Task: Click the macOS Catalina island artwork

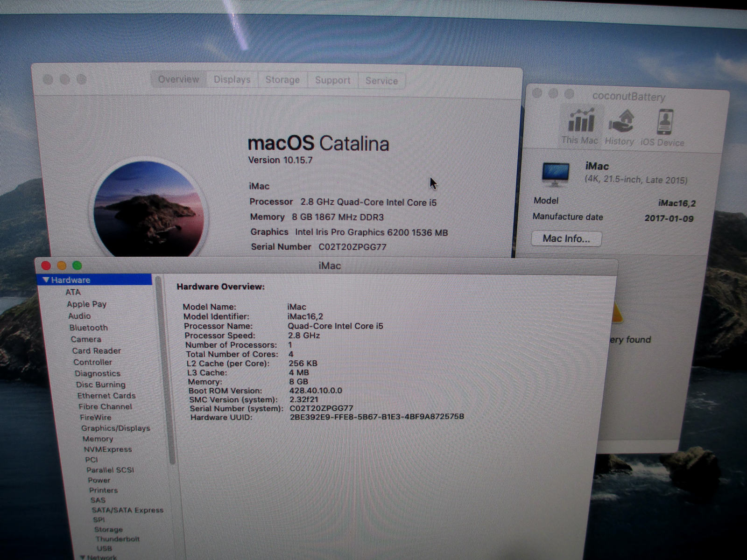Action: [148, 209]
